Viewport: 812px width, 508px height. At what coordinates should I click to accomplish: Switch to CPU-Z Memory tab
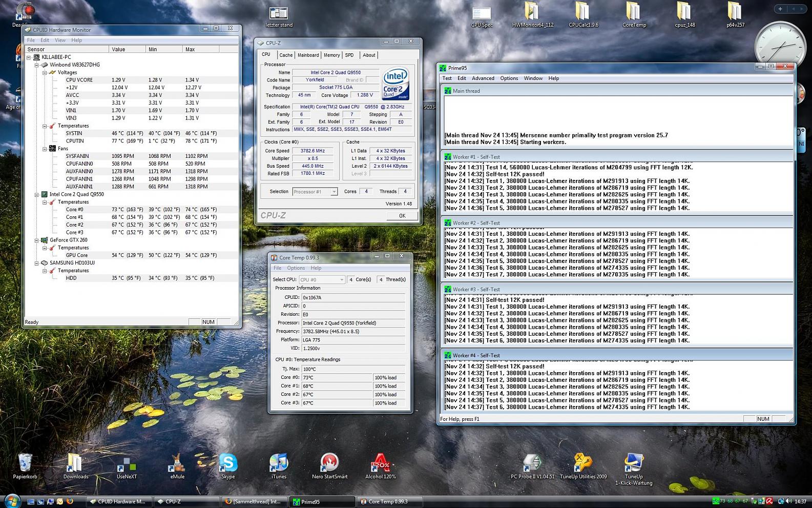331,55
